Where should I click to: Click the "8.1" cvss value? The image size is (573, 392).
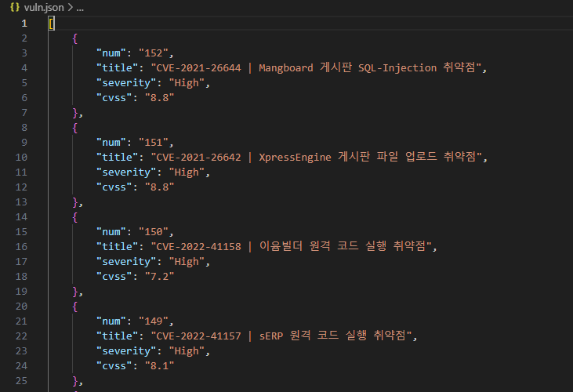coord(160,366)
